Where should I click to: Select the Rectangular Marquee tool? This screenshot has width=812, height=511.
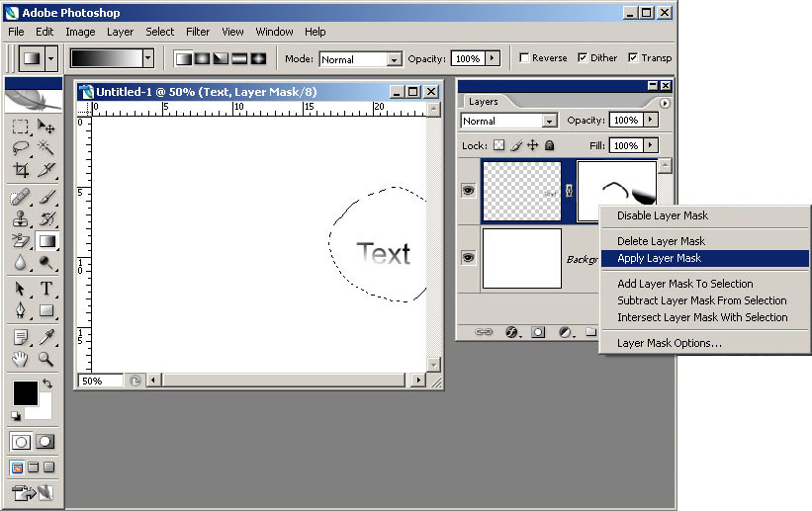20,127
